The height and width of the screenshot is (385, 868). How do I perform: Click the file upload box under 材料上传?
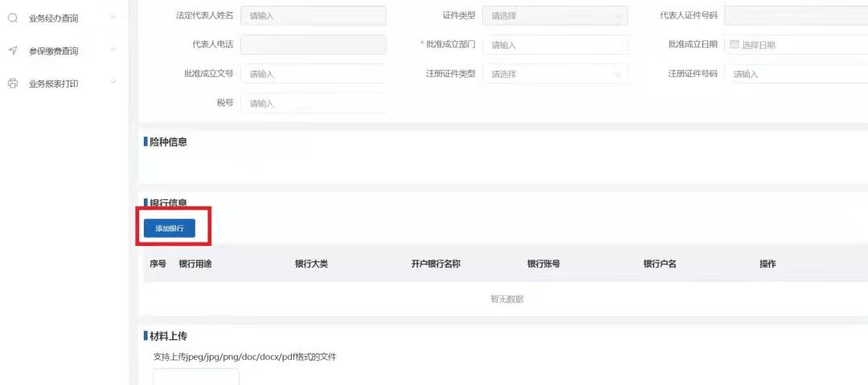(x=196, y=377)
